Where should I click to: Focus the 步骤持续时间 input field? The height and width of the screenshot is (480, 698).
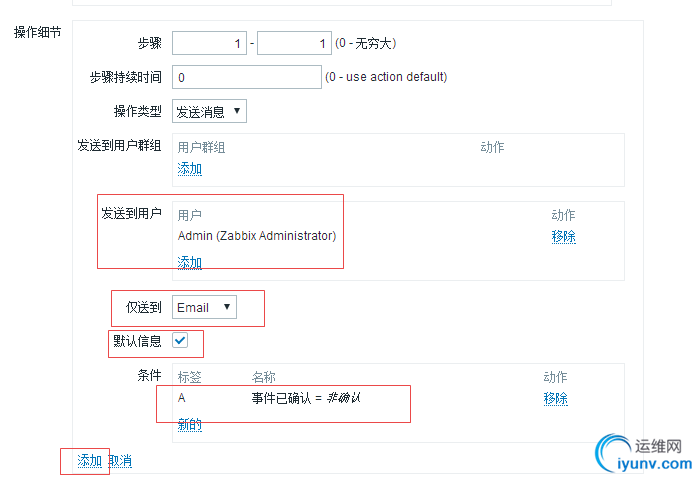pyautogui.click(x=246, y=77)
